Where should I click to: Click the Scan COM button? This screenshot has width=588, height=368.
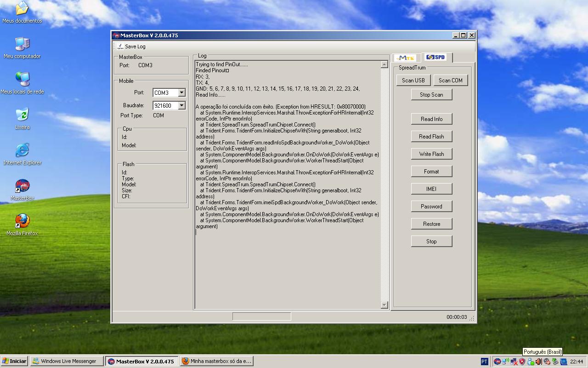pos(451,80)
